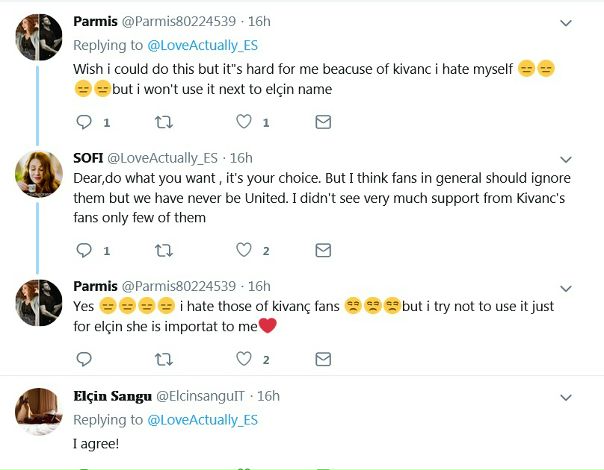The height and width of the screenshot is (470, 604).
Task: Open more options for Parmis's first tweet
Action: coord(566,23)
